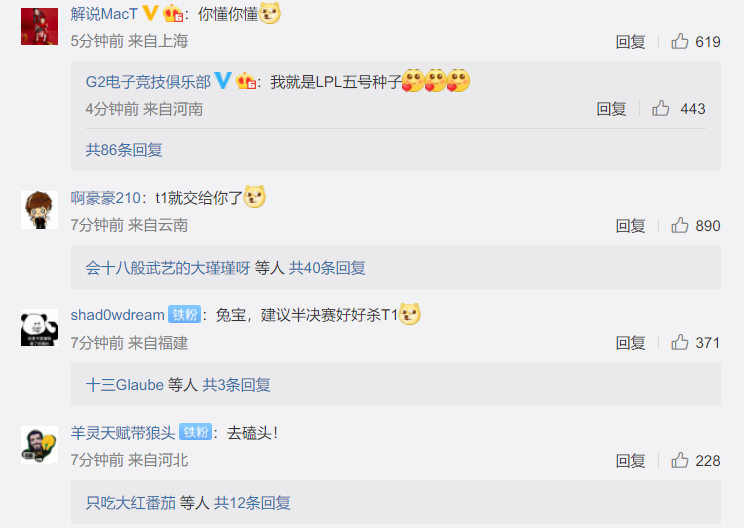Click the blue V badge next to G2电子竞技俱乐部

click(223, 81)
